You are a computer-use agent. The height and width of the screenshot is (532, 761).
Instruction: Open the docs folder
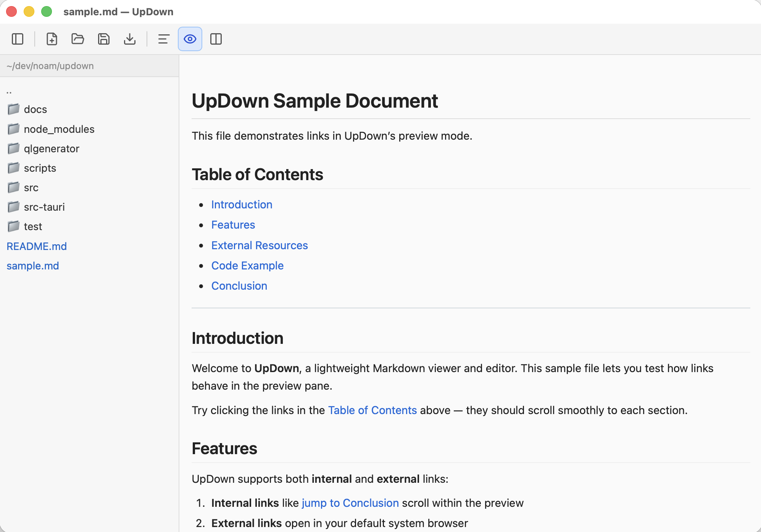tap(35, 110)
